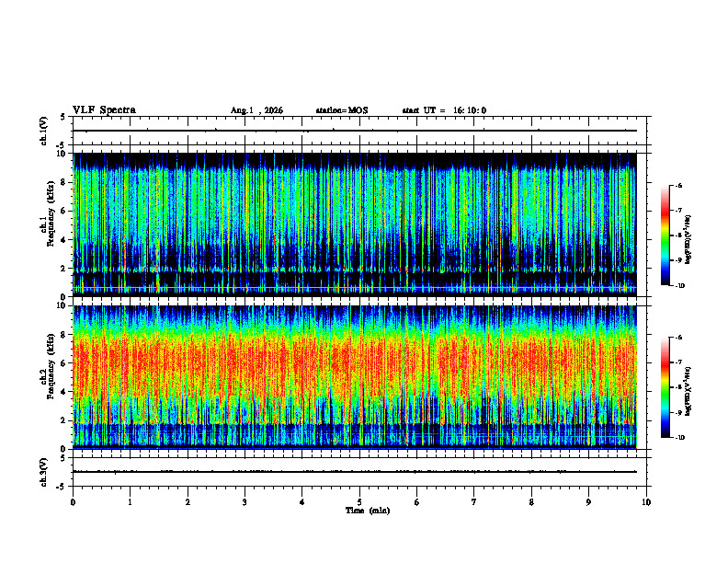Click tick label "1" on the time axis
This screenshot has height=563, width=728.
130,502
